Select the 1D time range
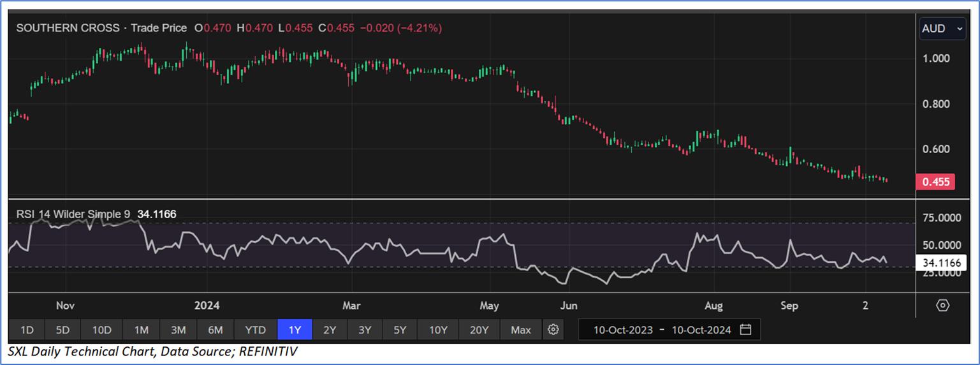 (27, 330)
